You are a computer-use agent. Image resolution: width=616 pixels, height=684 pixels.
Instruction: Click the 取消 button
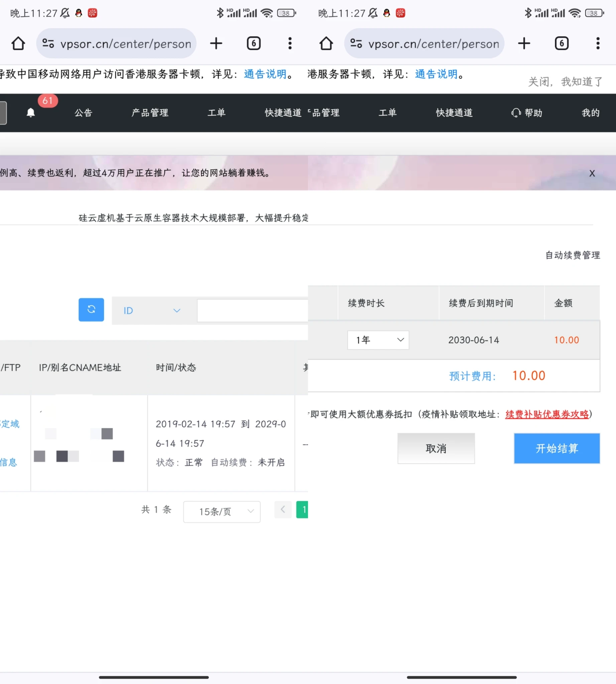(436, 448)
